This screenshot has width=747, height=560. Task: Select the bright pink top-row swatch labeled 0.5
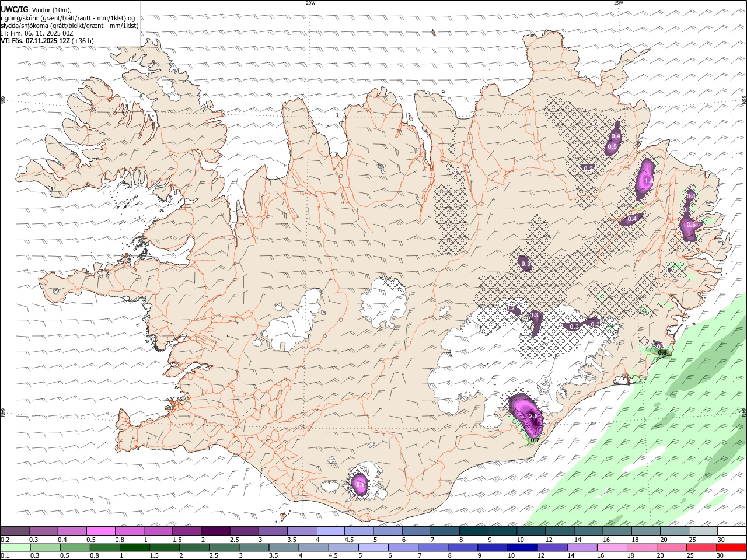click(x=101, y=531)
